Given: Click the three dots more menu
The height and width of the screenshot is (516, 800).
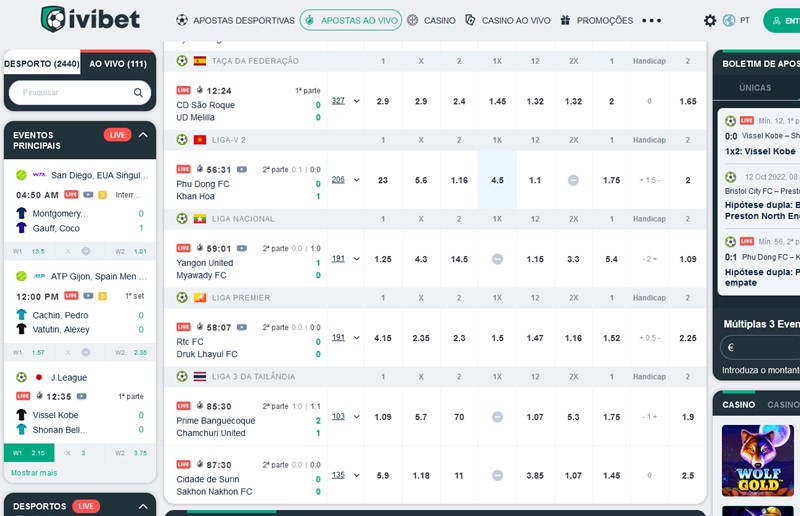Looking at the screenshot, I should pos(652,20).
